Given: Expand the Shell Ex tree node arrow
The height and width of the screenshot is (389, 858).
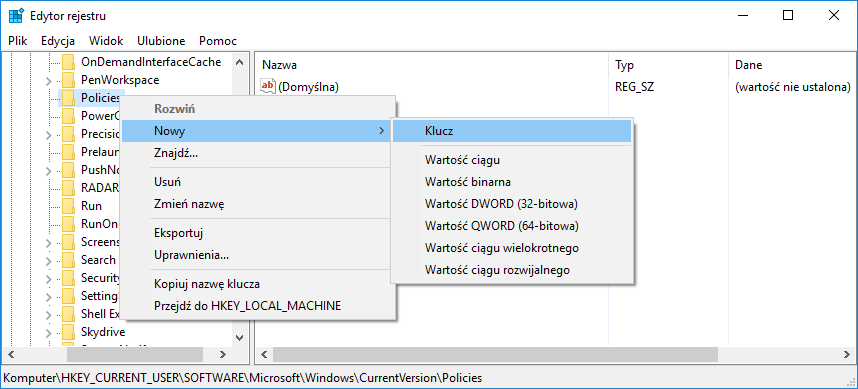Looking at the screenshot, I should tap(49, 315).
